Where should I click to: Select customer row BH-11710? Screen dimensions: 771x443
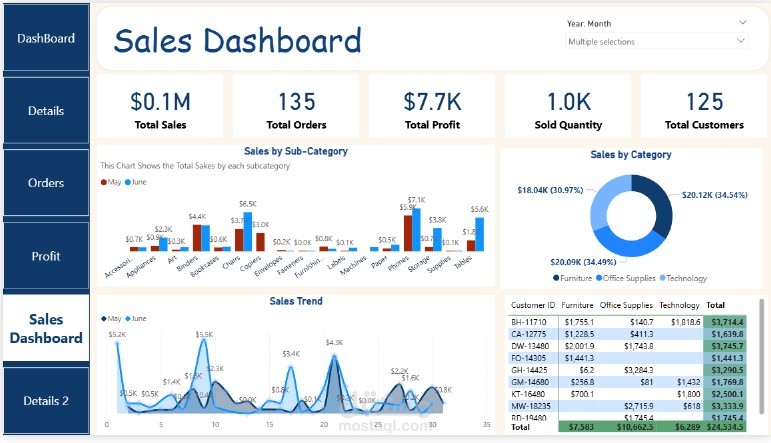click(x=627, y=322)
